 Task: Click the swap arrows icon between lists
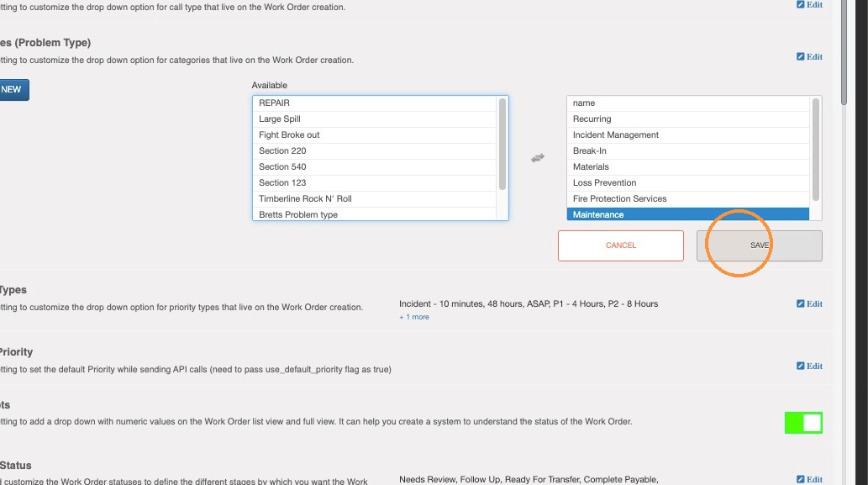click(x=538, y=158)
